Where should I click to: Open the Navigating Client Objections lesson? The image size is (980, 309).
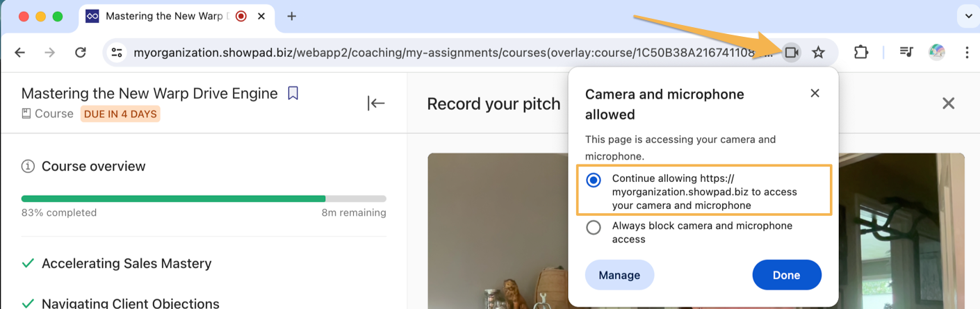click(131, 303)
